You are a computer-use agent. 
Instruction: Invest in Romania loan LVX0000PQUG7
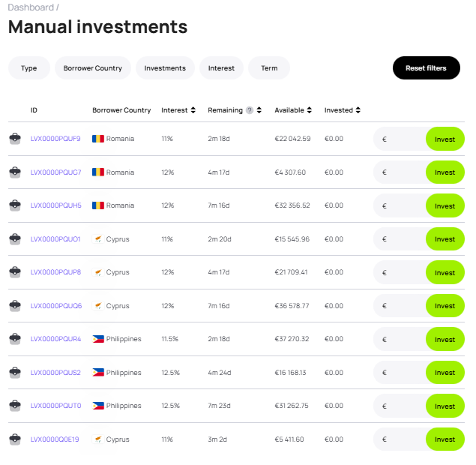(445, 172)
